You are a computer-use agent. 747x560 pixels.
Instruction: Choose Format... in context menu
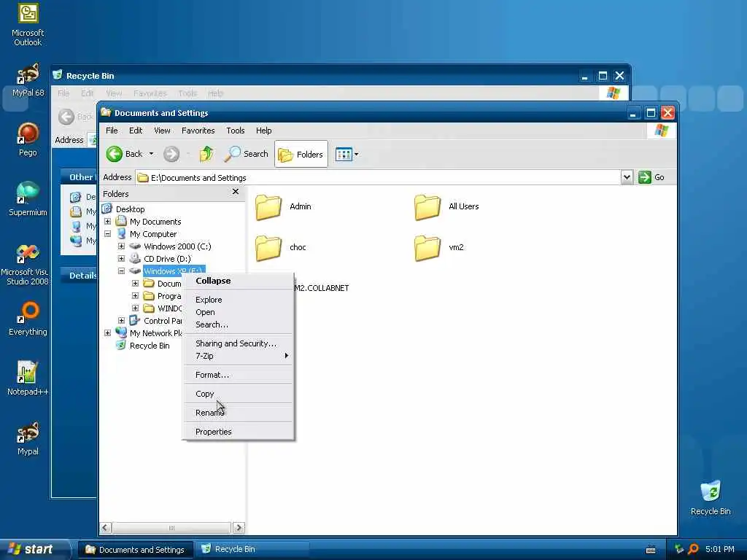239,375
